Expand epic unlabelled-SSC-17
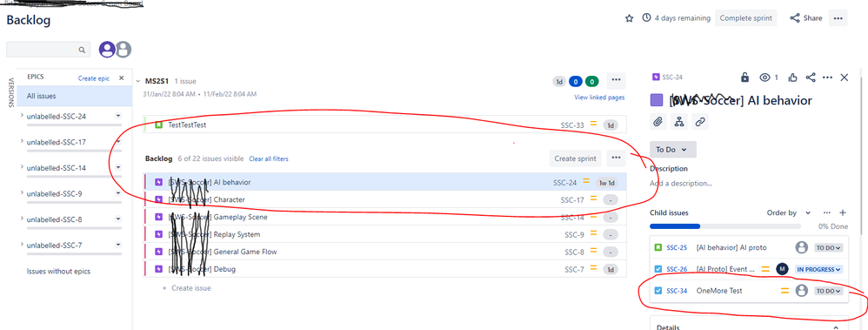 pyautogui.click(x=22, y=141)
